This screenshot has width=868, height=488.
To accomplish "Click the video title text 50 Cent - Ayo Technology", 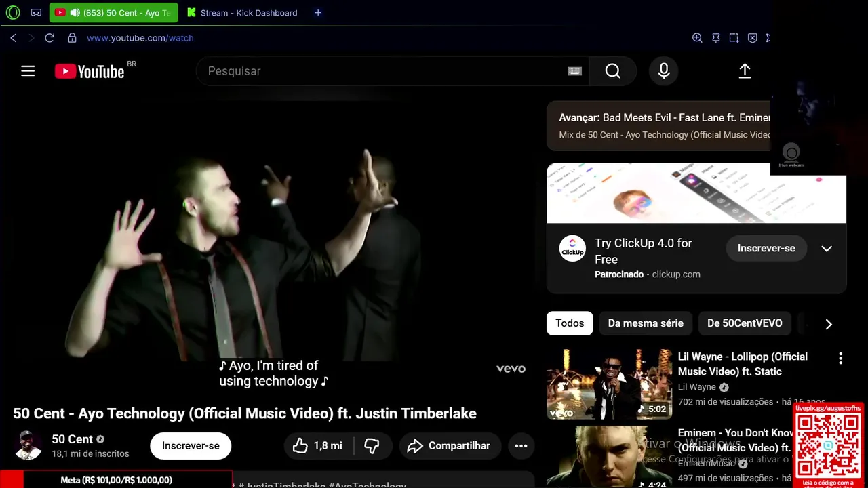I will pos(245,413).
